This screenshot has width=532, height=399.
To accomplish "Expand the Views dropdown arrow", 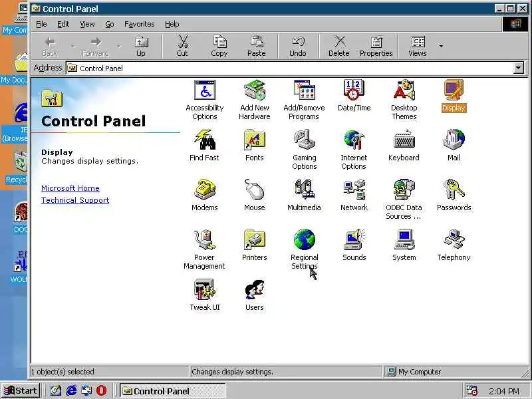I will 441,46.
